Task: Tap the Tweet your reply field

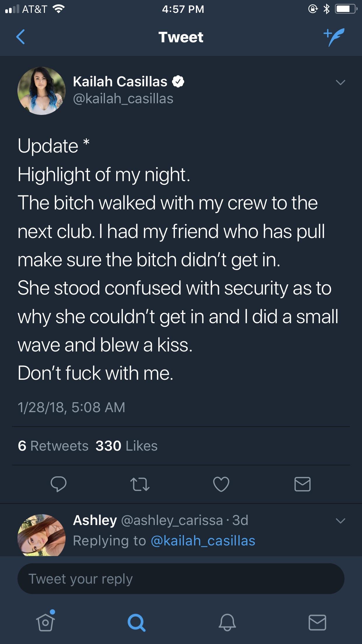Action: click(181, 579)
